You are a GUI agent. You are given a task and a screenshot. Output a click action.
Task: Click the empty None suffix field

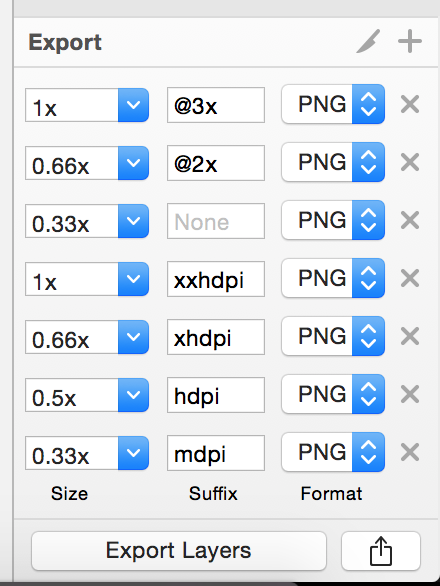click(x=216, y=221)
